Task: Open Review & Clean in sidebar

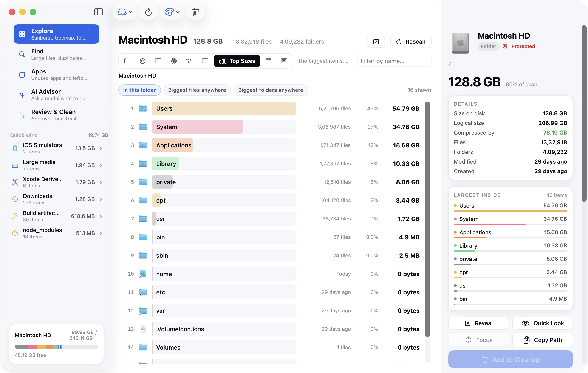Action: pos(57,115)
